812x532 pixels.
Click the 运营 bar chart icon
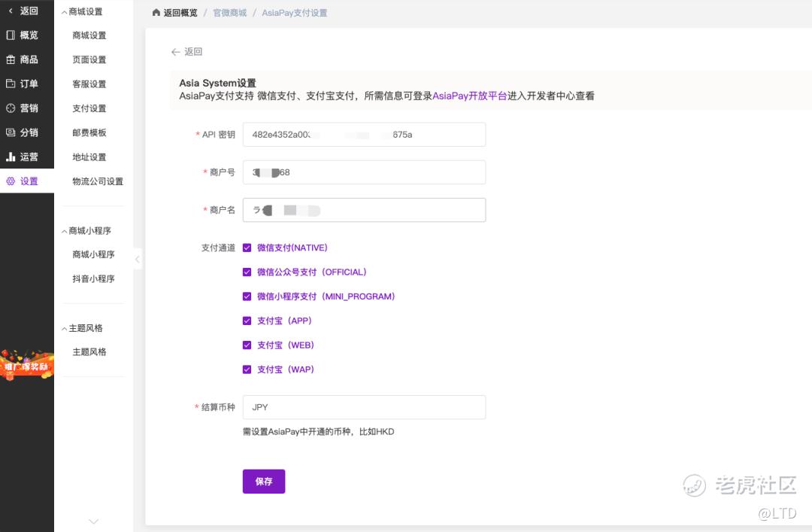click(x=11, y=157)
